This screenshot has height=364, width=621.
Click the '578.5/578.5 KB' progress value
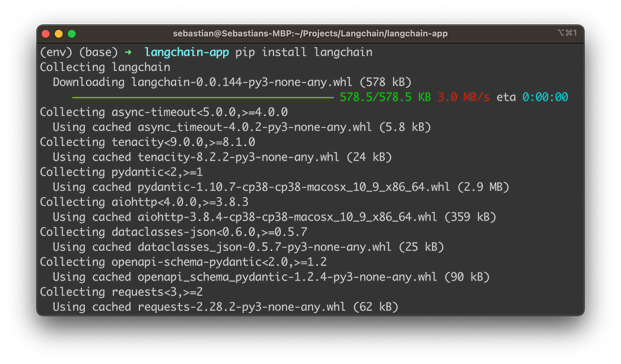click(x=385, y=98)
